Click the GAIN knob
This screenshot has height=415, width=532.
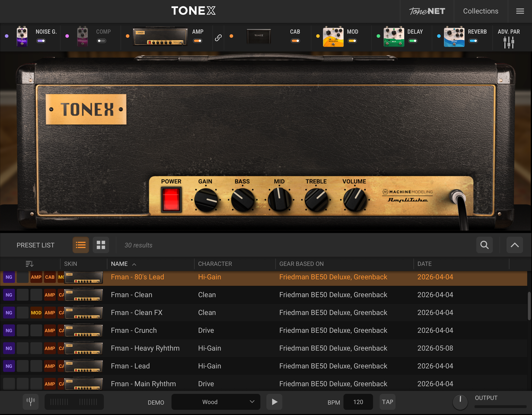pyautogui.click(x=206, y=200)
